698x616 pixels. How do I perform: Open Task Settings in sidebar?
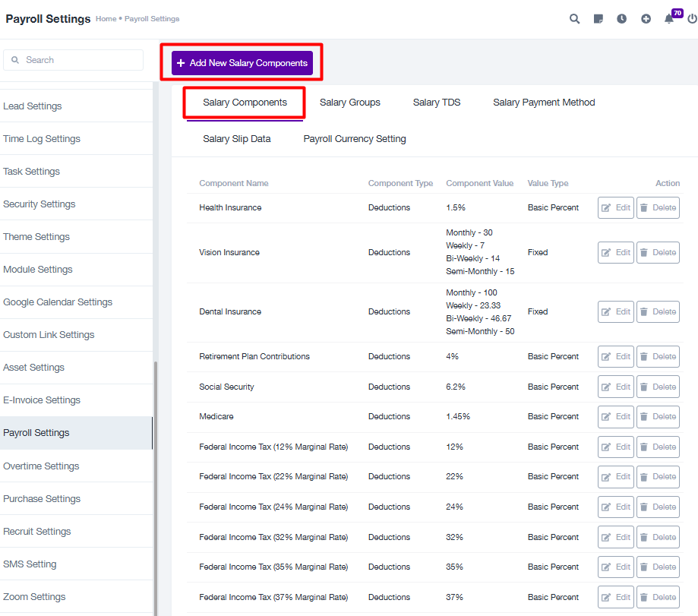click(x=76, y=172)
